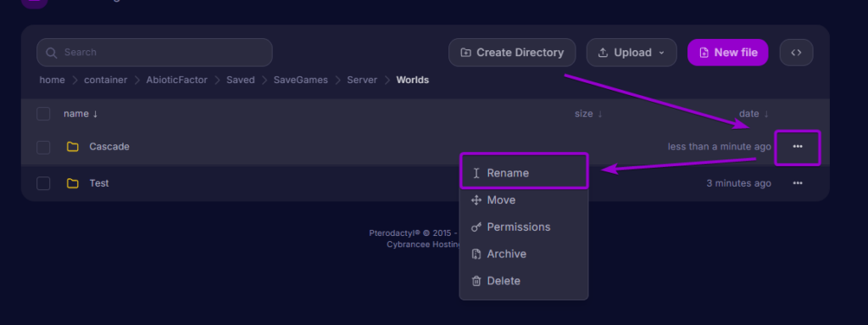
Task: Click Worlds in the breadcrumb
Action: 413,80
